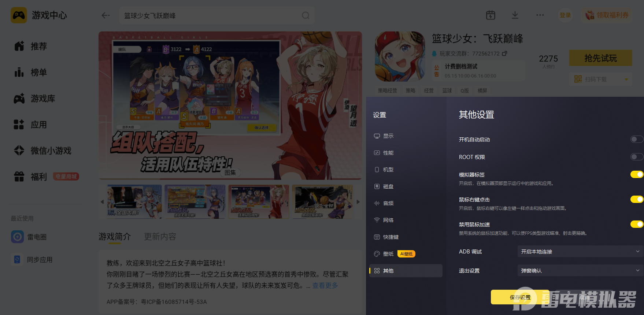Click the 策略经营 tag
The height and width of the screenshot is (315, 644).
point(387,90)
